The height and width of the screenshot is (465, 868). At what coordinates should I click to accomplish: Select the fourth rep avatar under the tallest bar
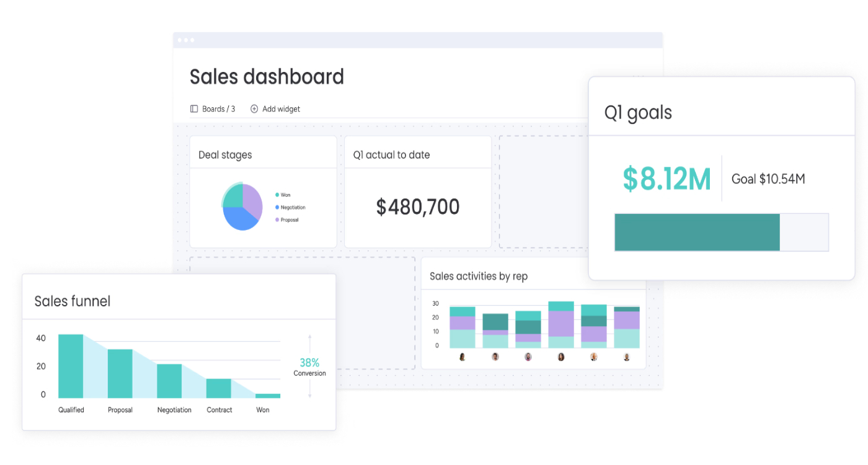pos(561,357)
